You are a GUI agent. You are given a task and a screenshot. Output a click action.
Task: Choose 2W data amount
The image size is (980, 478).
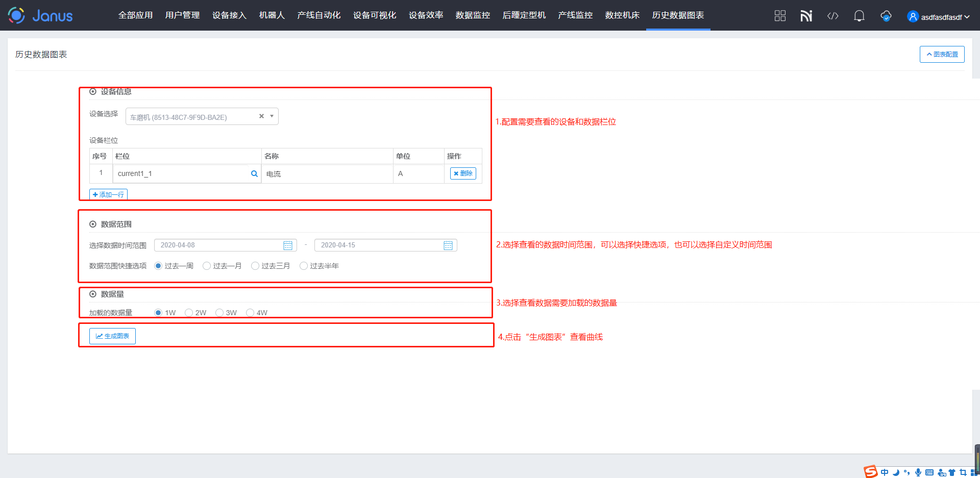[189, 313]
